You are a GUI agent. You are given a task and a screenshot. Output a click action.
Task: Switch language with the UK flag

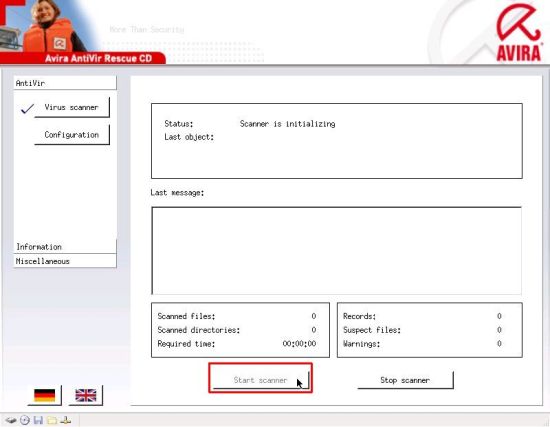[86, 395]
